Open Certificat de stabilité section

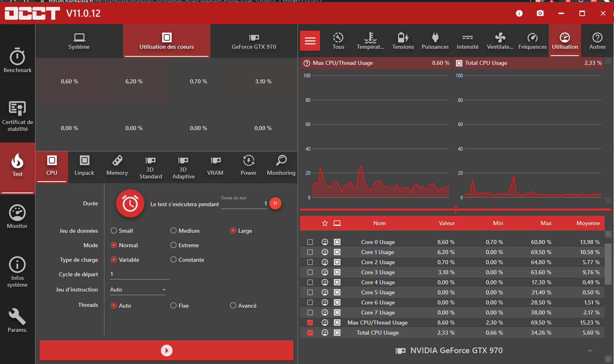click(17, 116)
